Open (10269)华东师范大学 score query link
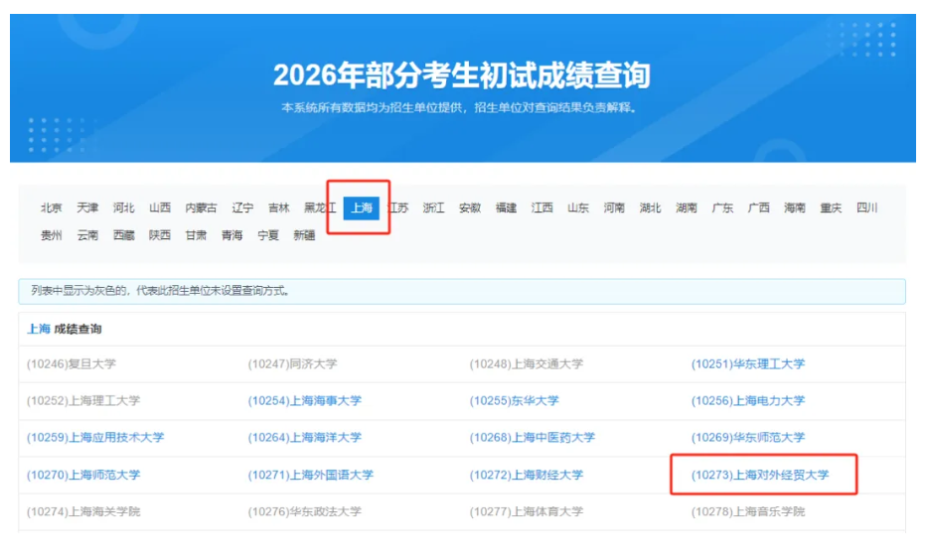The image size is (929, 560). point(748,438)
